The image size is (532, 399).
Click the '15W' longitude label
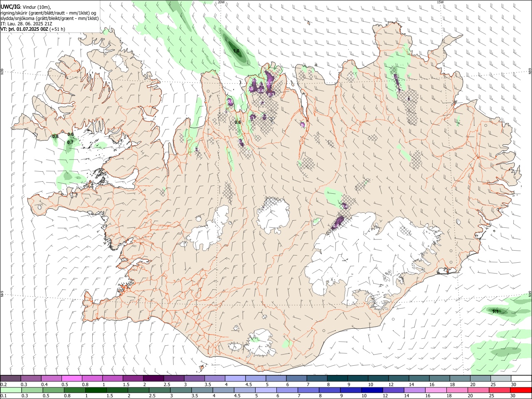coord(440,2)
